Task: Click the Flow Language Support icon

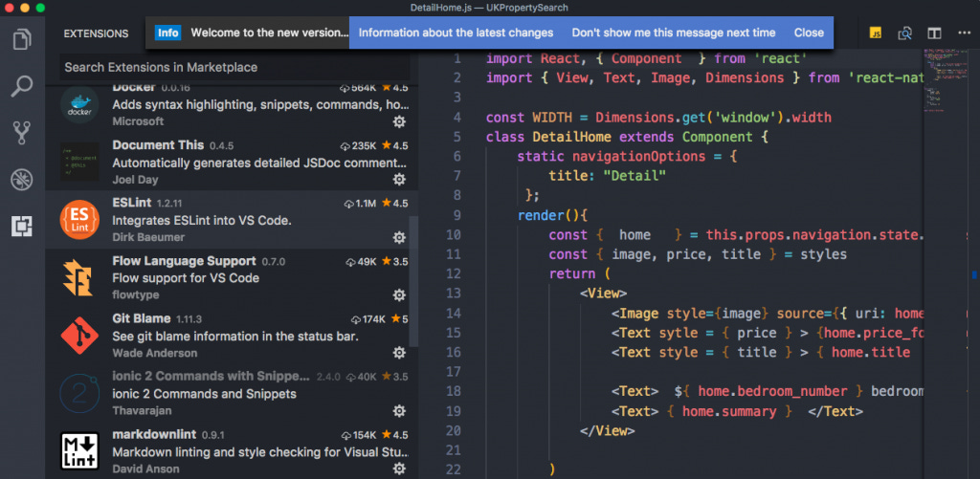Action: click(78, 278)
